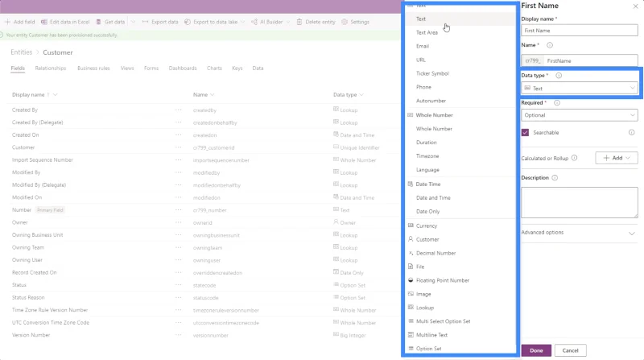Sort by Data type column header
Viewport: 644px width, 360px height.
pyautogui.click(x=349, y=94)
